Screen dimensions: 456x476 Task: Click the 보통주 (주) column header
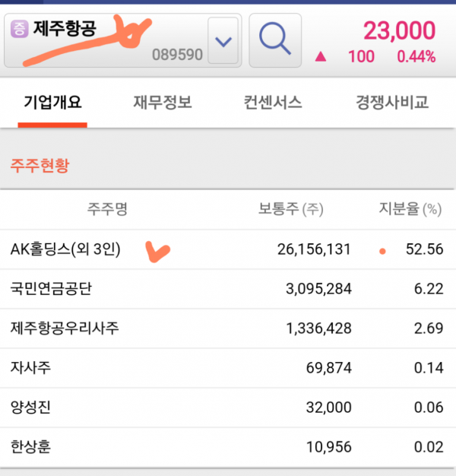pos(290,209)
